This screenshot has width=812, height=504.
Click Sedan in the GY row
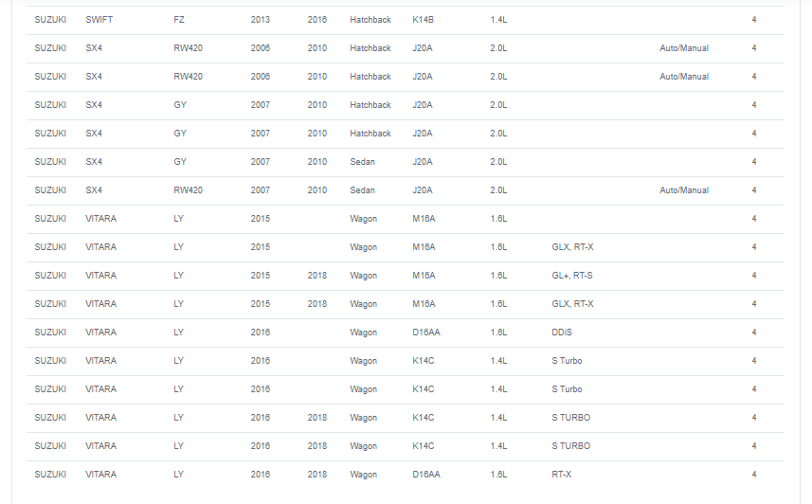click(362, 162)
